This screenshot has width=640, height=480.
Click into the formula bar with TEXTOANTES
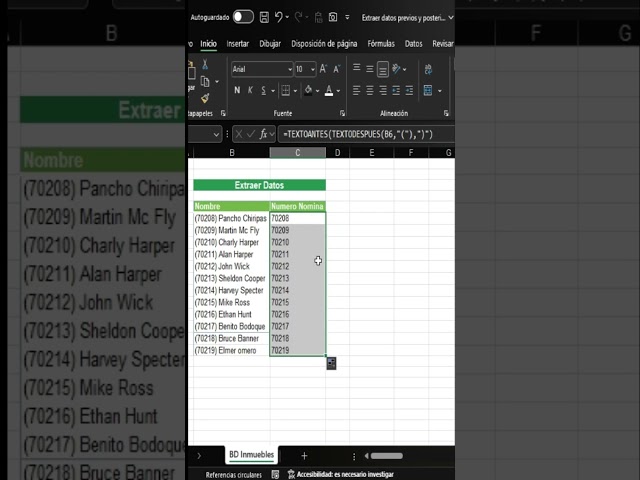pyautogui.click(x=366, y=134)
